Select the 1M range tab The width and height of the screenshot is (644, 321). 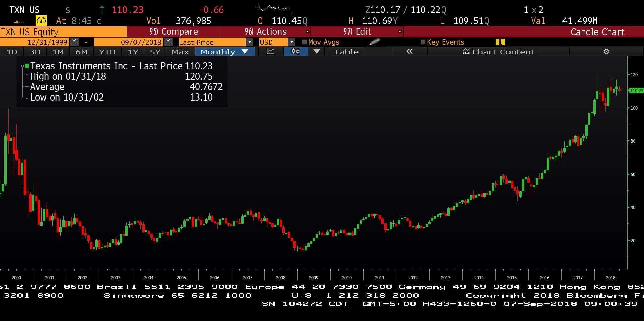pos(58,52)
